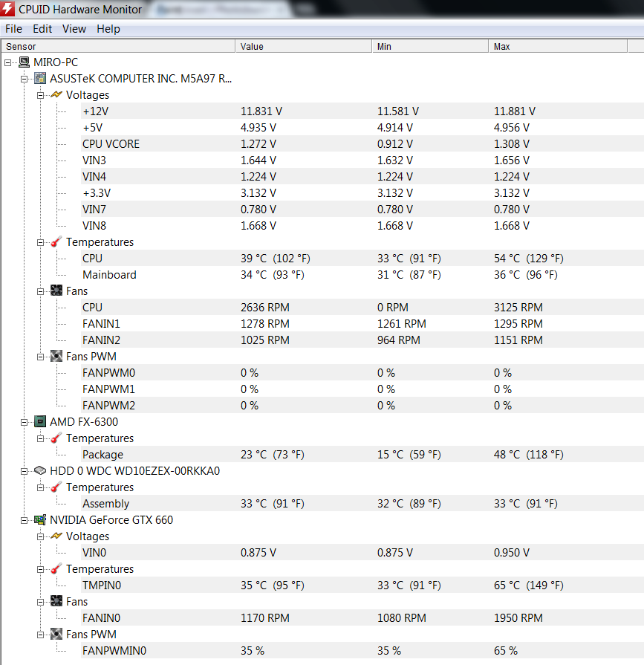Open the View menu
The image size is (644, 665).
click(74, 29)
